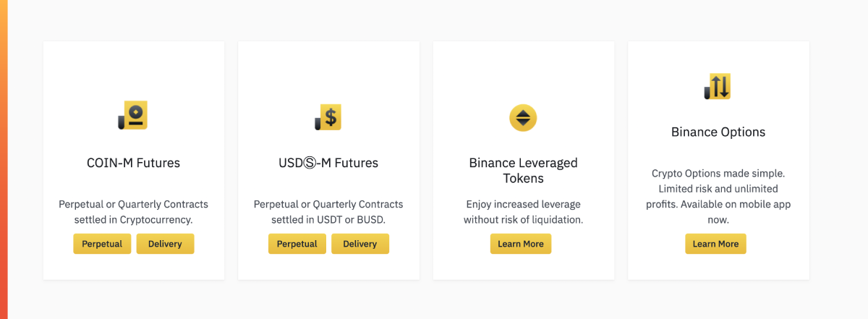
Task: Click the COIN-M Futures coin icon
Action: pyautogui.click(x=133, y=116)
